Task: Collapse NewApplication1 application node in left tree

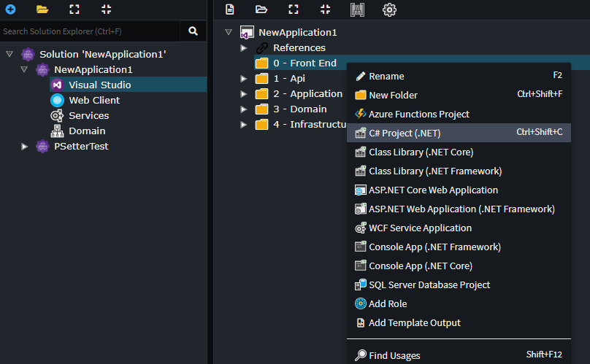Action: (24, 69)
